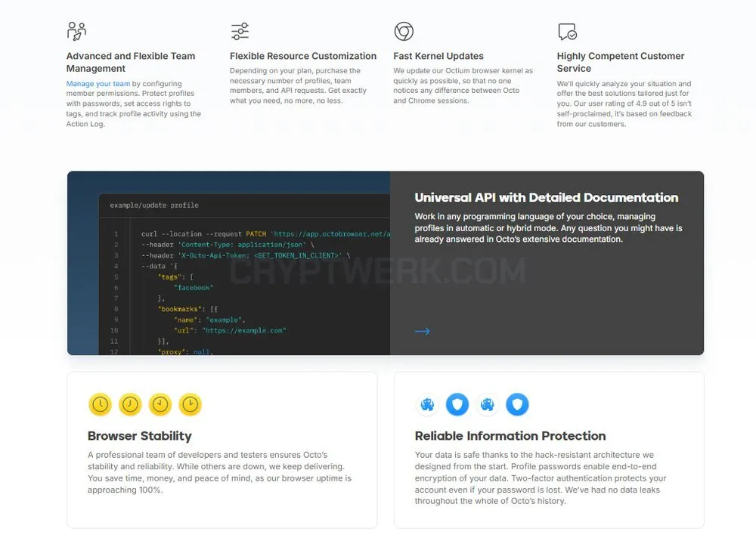
Task: Click the third yellow clock icon
Action: 160,404
